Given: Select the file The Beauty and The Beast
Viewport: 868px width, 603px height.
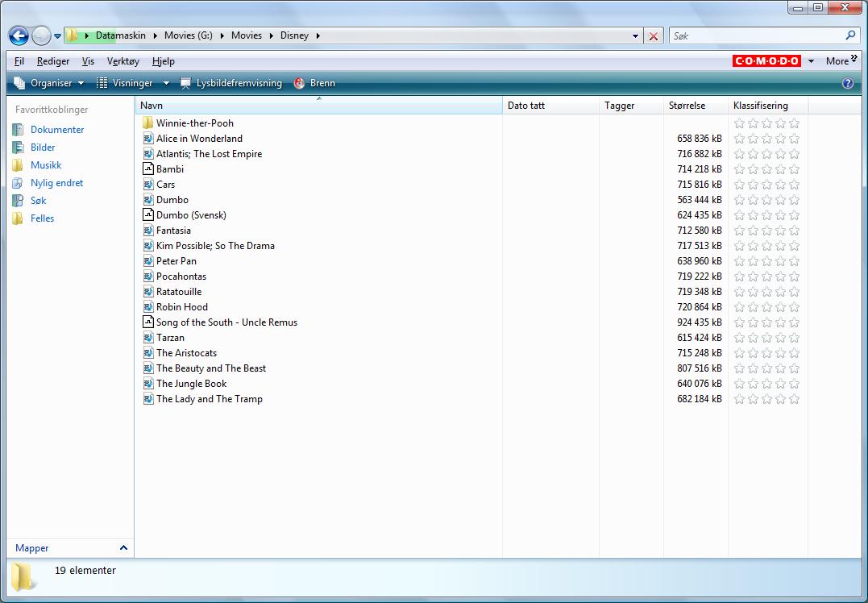Looking at the screenshot, I should click(x=211, y=368).
